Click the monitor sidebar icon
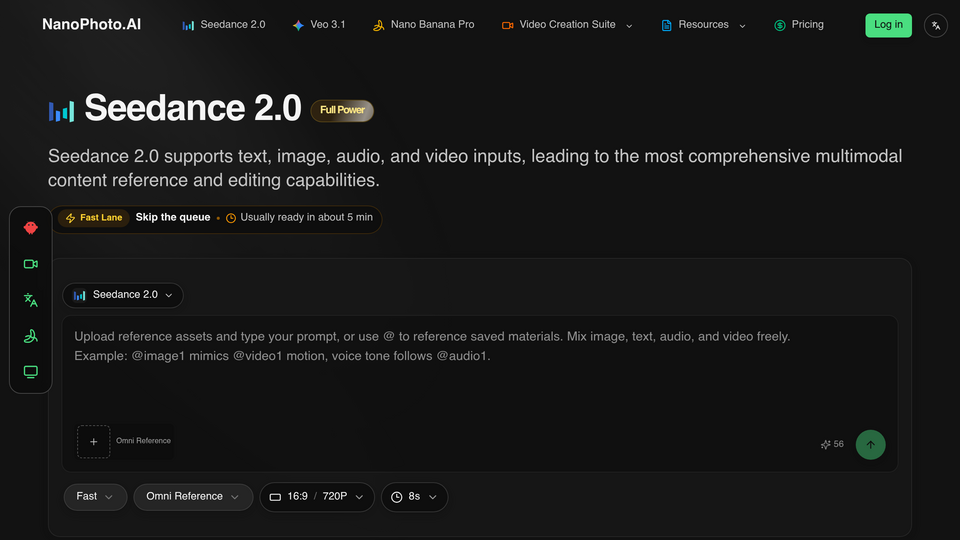The width and height of the screenshot is (960, 540). tap(31, 372)
